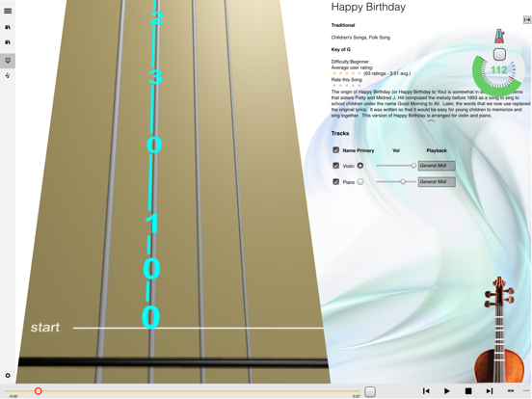This screenshot has height=399, width=532.
Task: Click the cyan "2" finger note
Action: (x=156, y=18)
